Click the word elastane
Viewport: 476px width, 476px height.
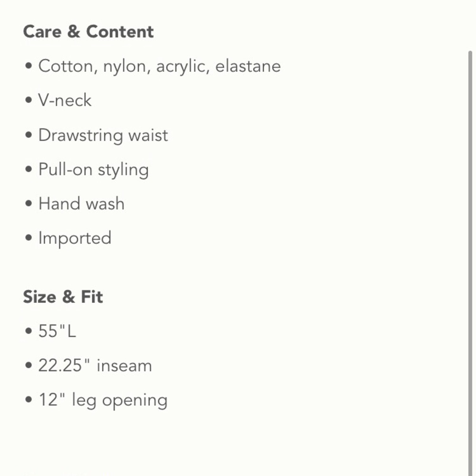248,66
